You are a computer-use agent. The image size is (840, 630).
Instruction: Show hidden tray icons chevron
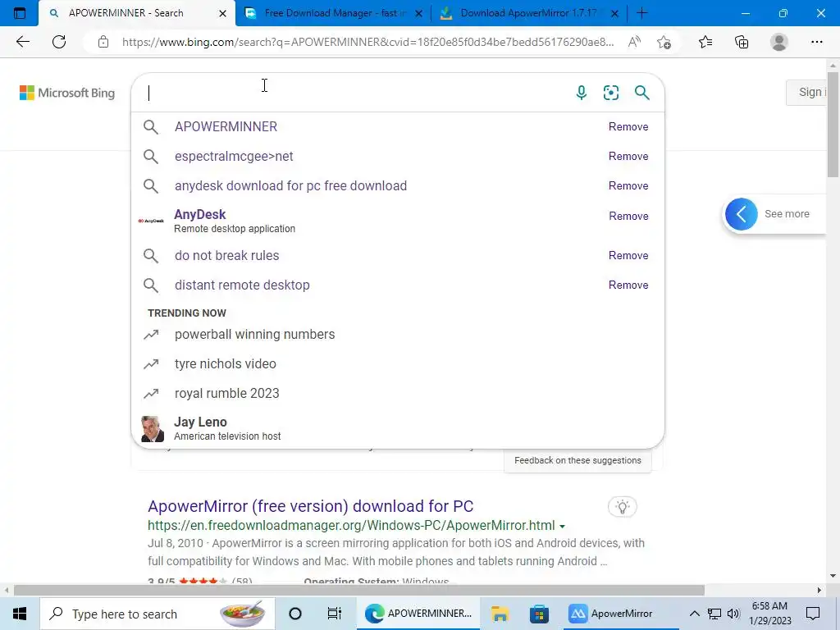(x=694, y=614)
